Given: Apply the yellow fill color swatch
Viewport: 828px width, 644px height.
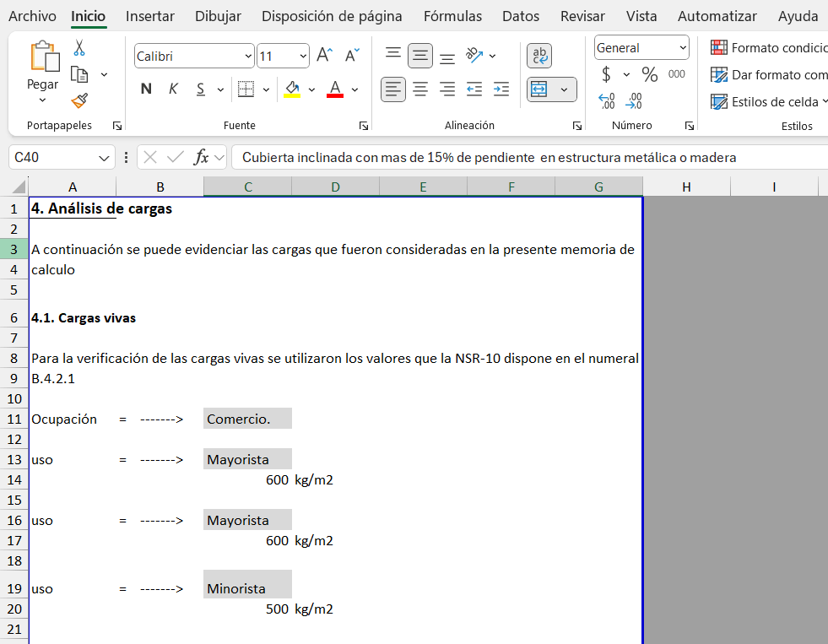Looking at the screenshot, I should click(292, 89).
